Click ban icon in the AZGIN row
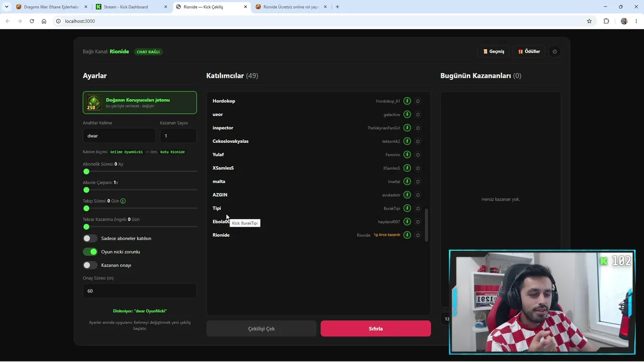 (x=418, y=195)
